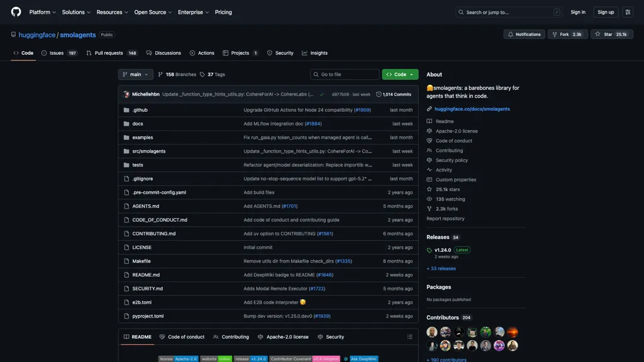
Task: Expand the Enterprise menu
Action: 193,13
